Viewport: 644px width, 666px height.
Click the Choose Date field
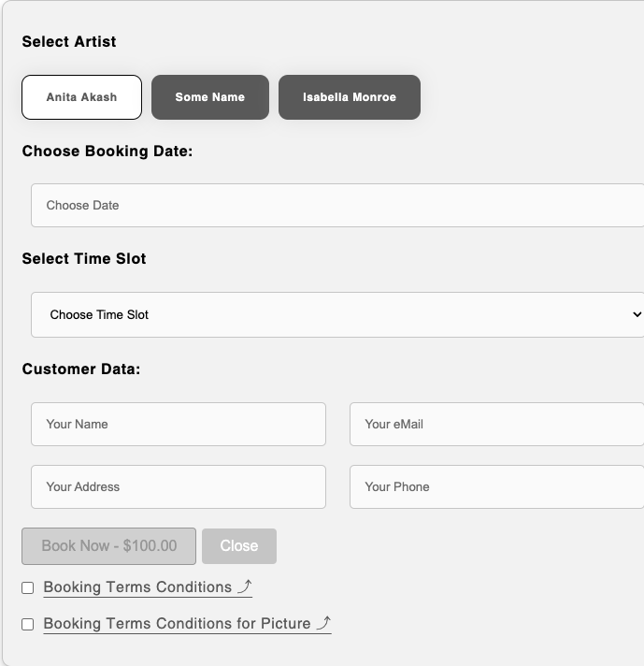336,205
